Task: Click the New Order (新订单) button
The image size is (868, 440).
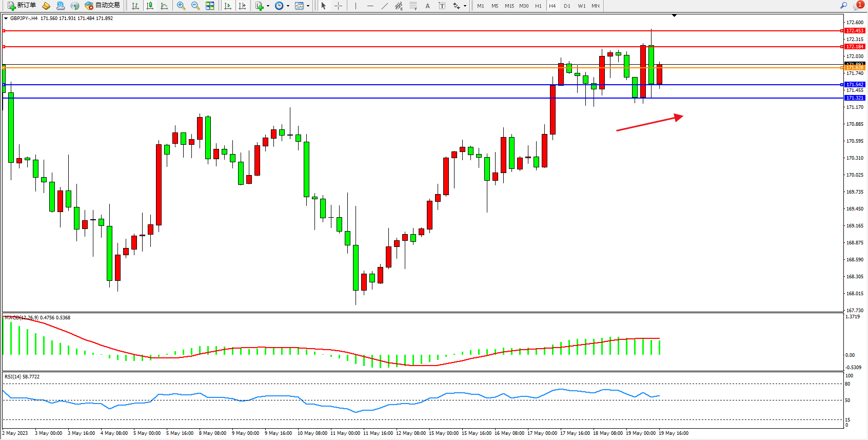Action: pyautogui.click(x=22, y=6)
